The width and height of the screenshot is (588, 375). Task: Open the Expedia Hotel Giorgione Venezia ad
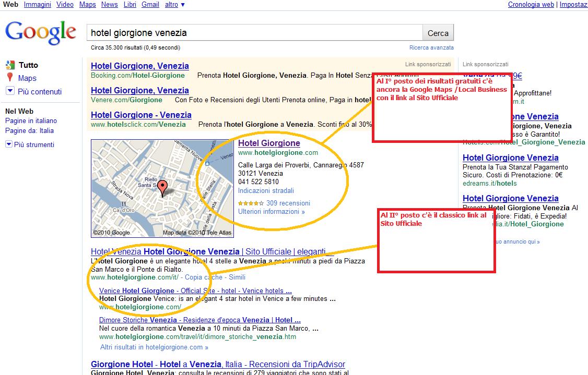coord(511,199)
